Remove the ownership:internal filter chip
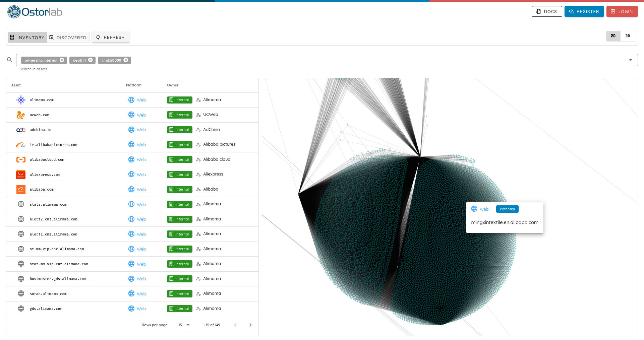The image size is (644, 340). pyautogui.click(x=62, y=60)
